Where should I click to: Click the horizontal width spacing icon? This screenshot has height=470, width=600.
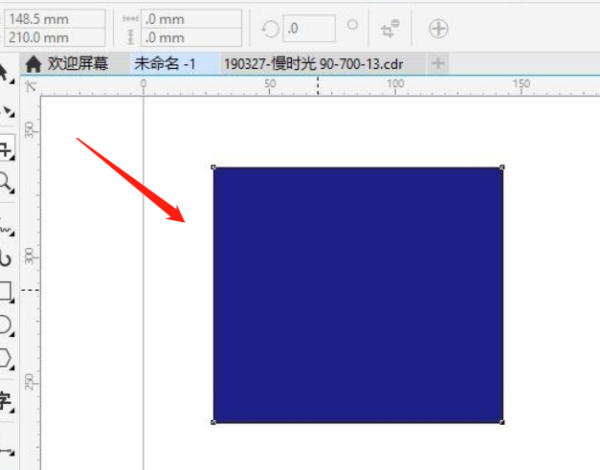(130, 18)
